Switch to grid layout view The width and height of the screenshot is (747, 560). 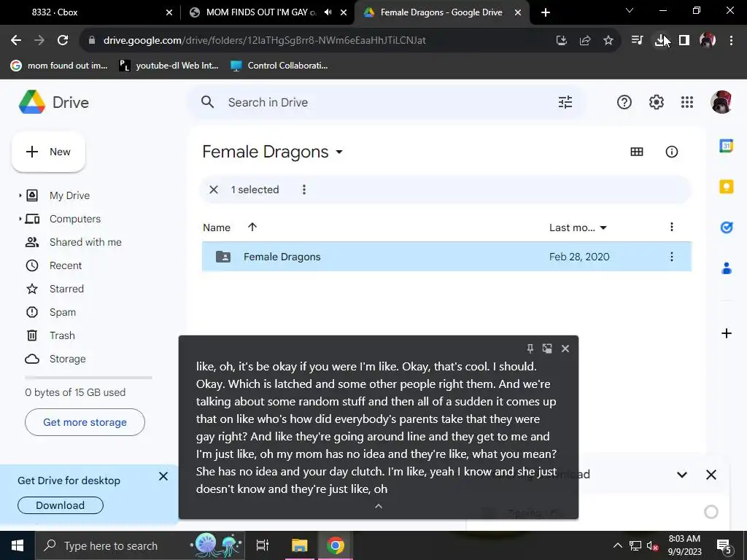tap(636, 152)
